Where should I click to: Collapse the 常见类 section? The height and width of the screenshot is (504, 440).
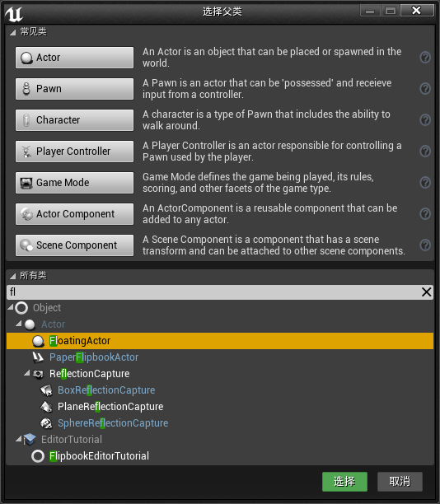coord(13,32)
